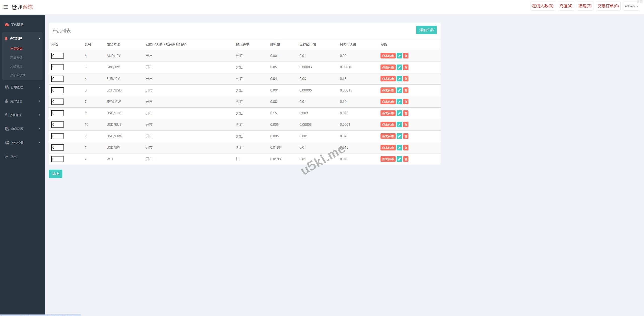Click the 添加产品 button
The image size is (644, 316).
(426, 30)
